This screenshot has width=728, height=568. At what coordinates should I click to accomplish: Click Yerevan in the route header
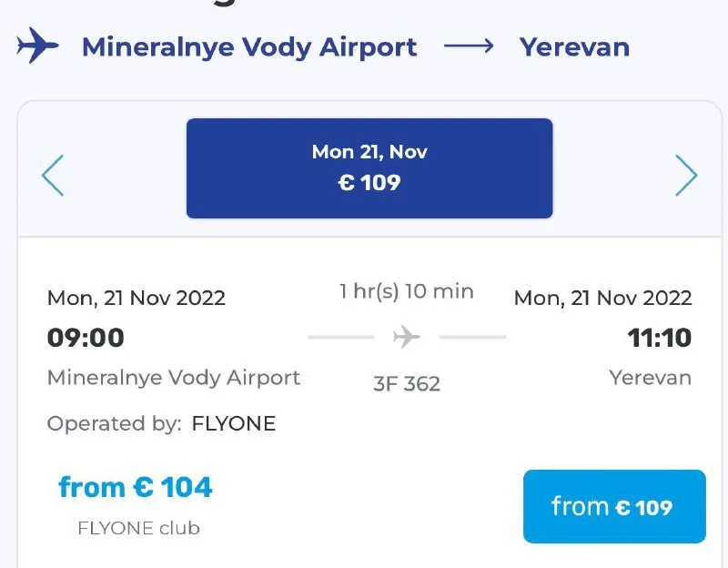coord(574,46)
